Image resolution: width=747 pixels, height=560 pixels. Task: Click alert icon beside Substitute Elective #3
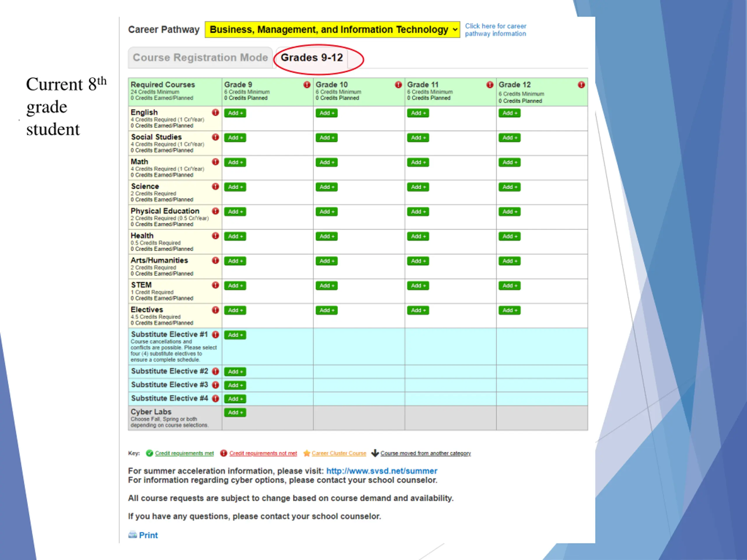point(215,385)
